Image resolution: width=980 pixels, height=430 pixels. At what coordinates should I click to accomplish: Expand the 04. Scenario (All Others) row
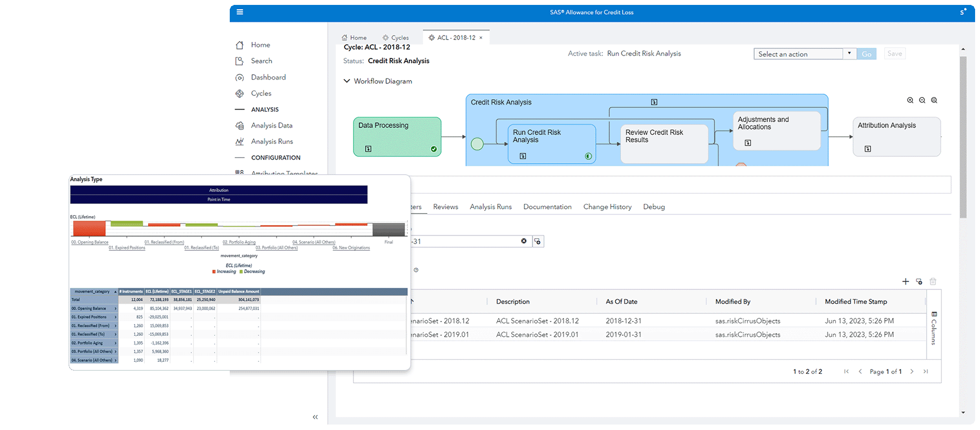click(x=115, y=360)
